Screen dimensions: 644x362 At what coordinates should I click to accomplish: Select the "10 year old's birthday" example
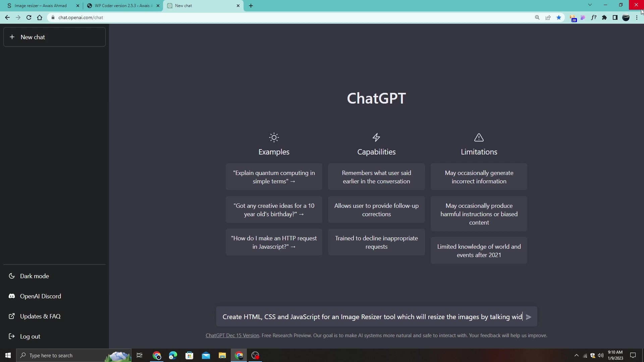274,210
